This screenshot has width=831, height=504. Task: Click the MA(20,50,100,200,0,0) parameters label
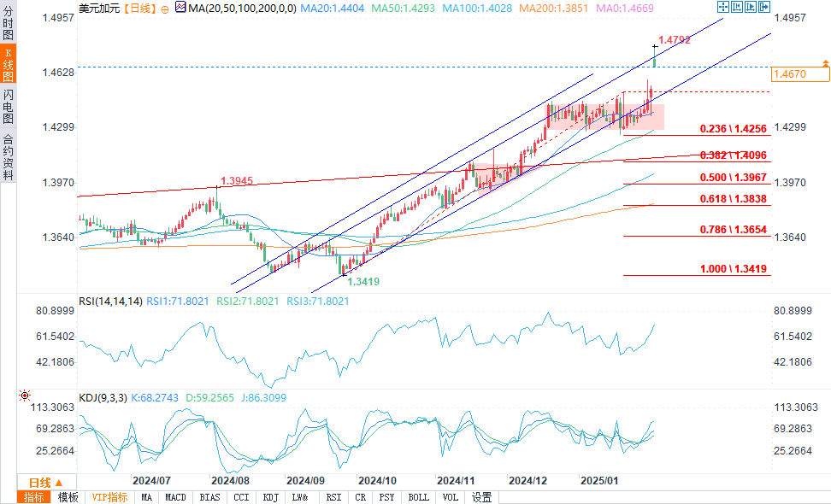(242, 9)
